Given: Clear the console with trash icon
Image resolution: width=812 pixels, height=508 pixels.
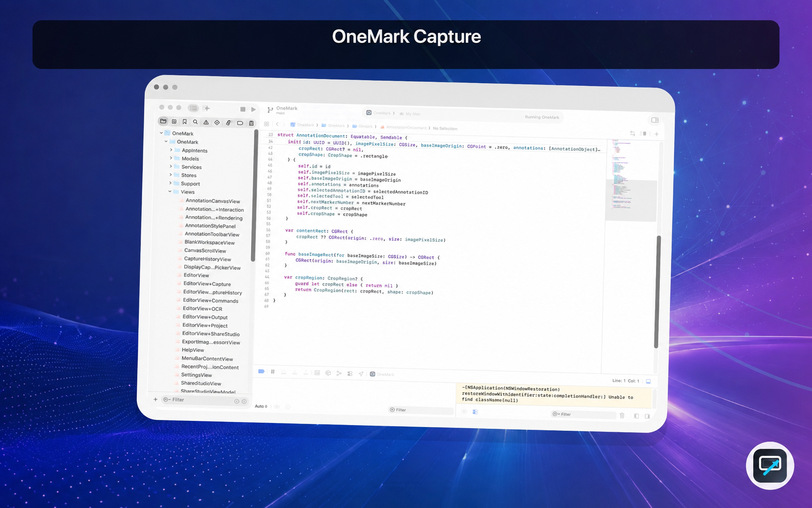Looking at the screenshot, I should (x=622, y=415).
